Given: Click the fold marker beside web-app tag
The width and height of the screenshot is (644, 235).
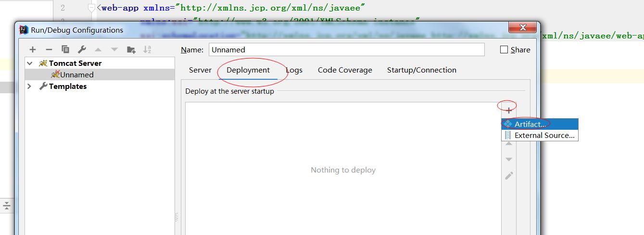Looking at the screenshot, I should click(x=92, y=8).
